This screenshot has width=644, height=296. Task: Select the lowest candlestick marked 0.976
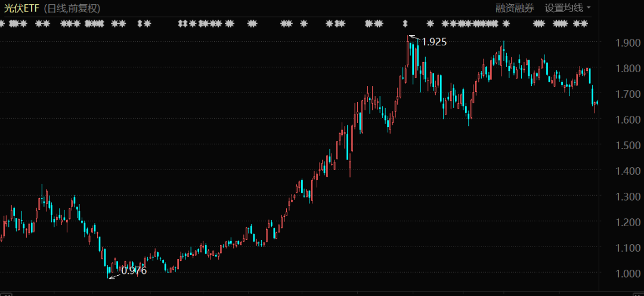coord(108,272)
